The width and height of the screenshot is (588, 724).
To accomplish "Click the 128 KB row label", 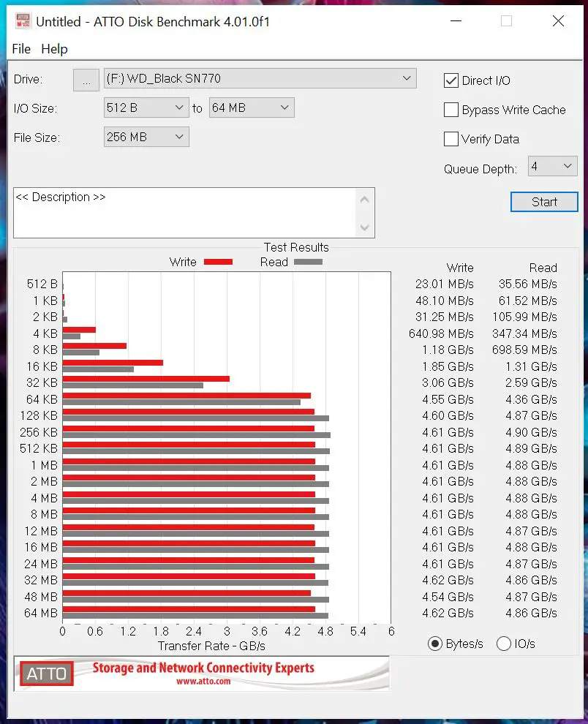I will coord(39,416).
